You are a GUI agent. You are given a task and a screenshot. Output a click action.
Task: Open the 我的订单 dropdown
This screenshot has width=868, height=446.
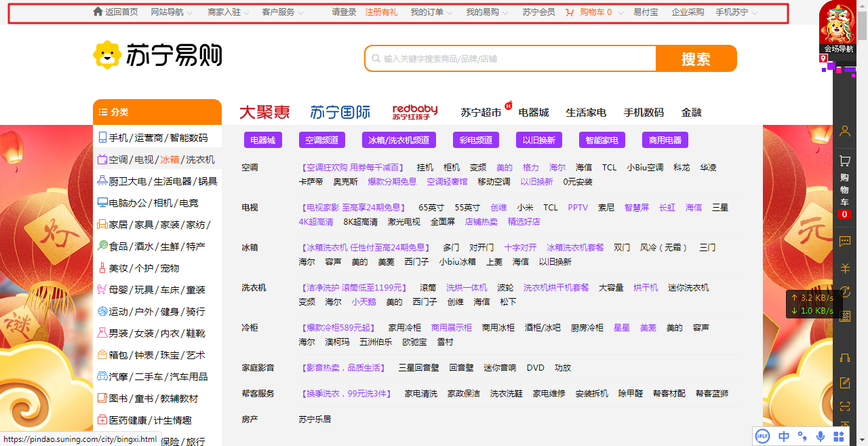tap(431, 12)
